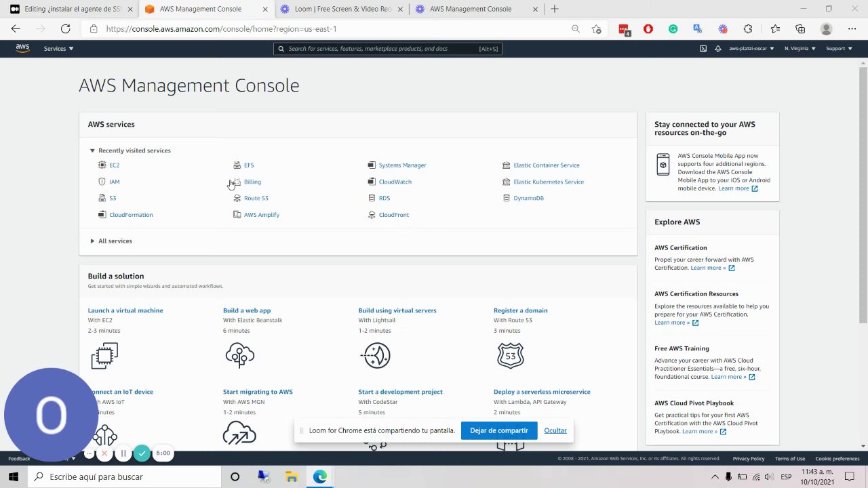868x488 pixels.
Task: Switch to the Editing instalar el agente tab
Action: click(x=71, y=9)
